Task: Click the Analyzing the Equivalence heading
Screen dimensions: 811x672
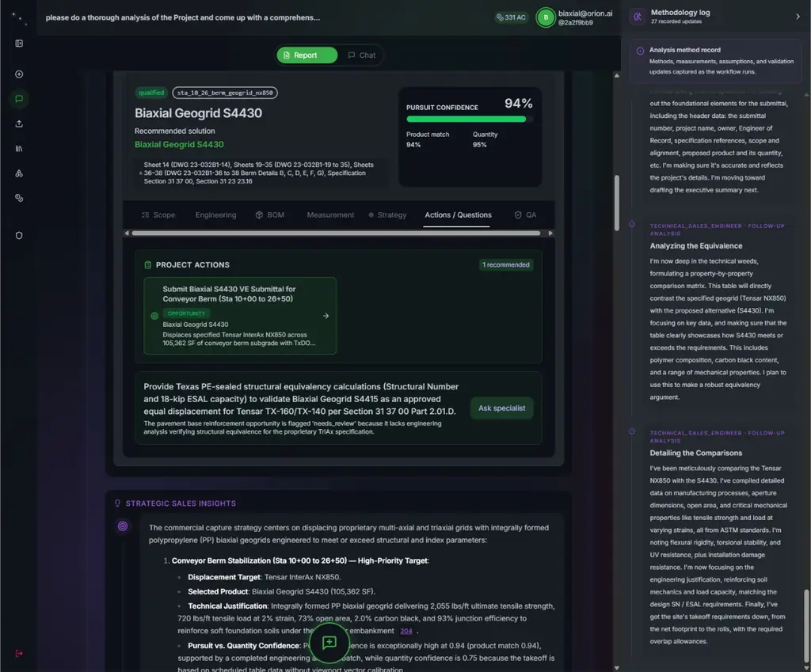Action: click(x=695, y=246)
